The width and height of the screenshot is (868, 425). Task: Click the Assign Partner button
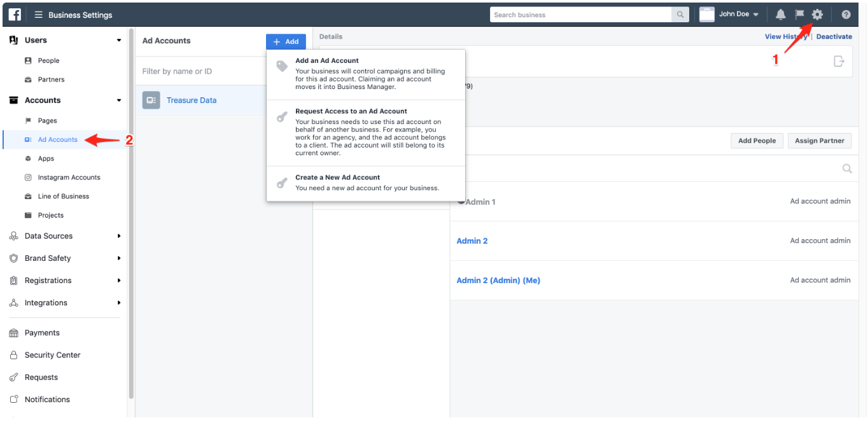click(819, 141)
